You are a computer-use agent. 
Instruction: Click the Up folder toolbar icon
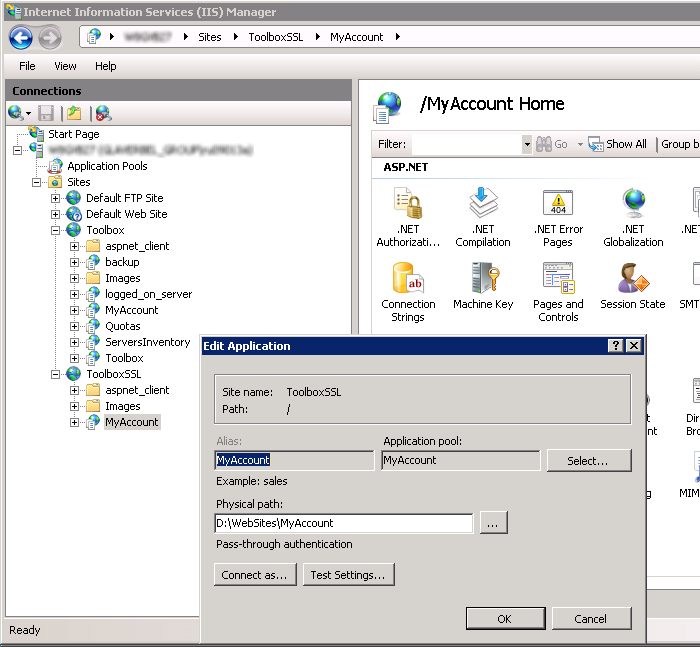click(74, 113)
